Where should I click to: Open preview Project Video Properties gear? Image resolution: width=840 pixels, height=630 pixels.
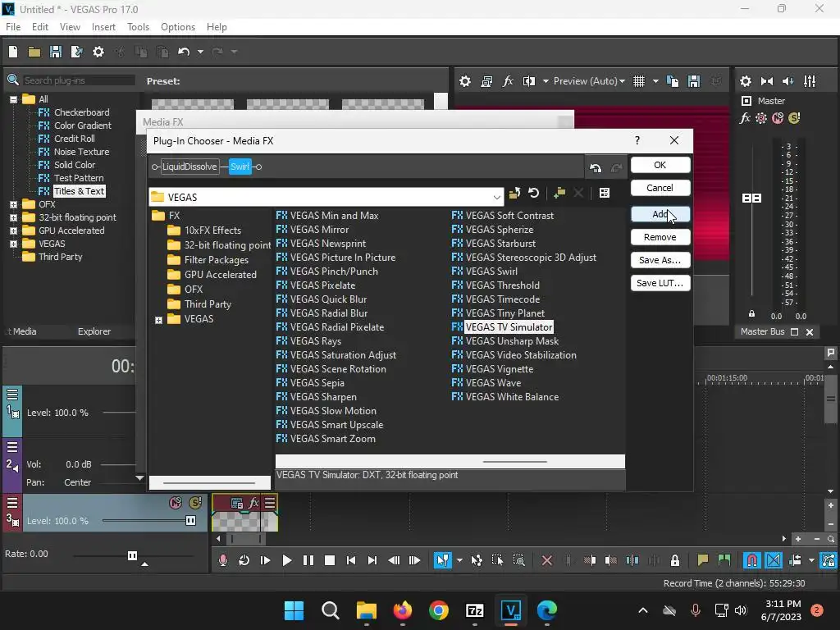465,81
